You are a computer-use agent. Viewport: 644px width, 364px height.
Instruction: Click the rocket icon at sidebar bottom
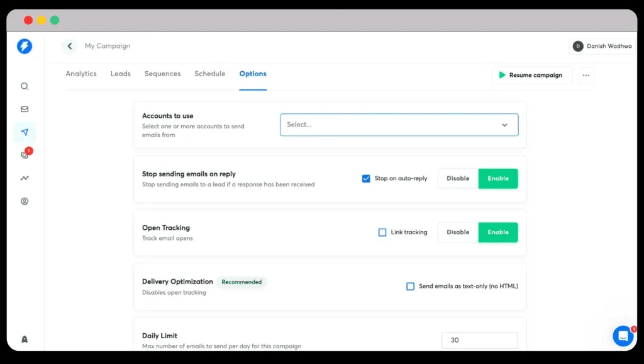click(25, 339)
